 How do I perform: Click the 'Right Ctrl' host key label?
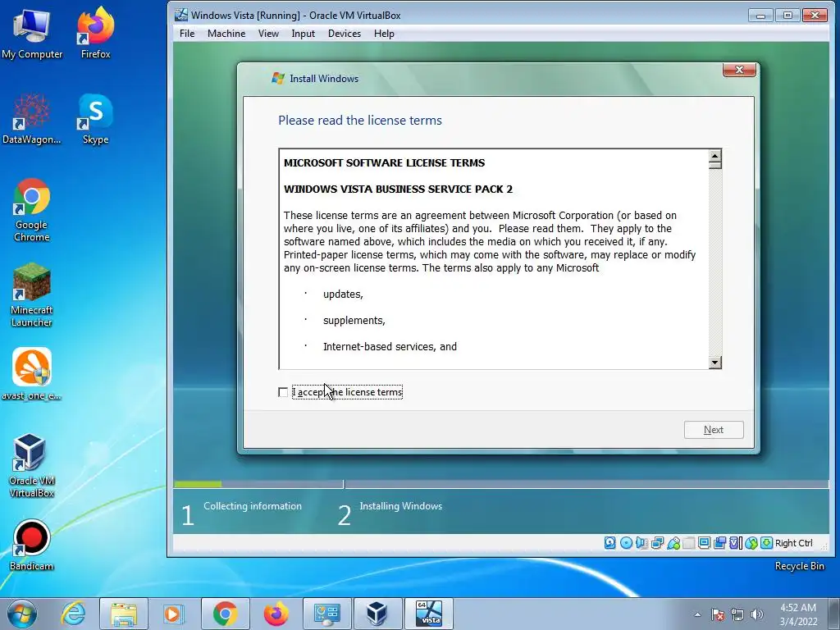click(793, 543)
